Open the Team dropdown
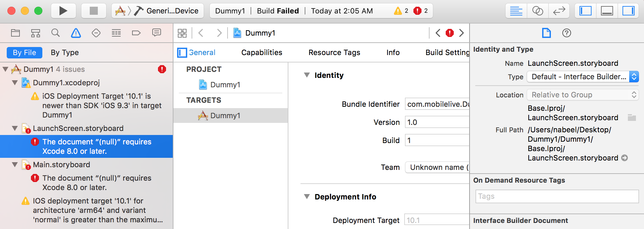The height and width of the screenshot is (229, 644). 437,167
